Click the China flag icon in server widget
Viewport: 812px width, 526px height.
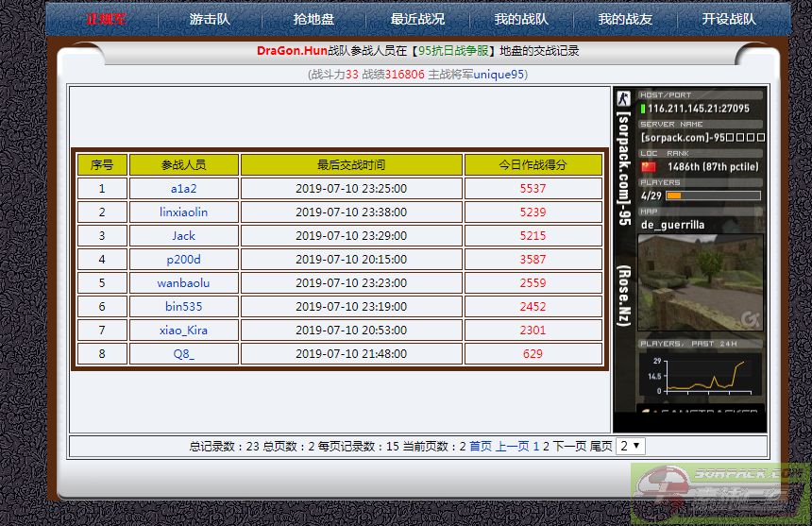pos(648,166)
